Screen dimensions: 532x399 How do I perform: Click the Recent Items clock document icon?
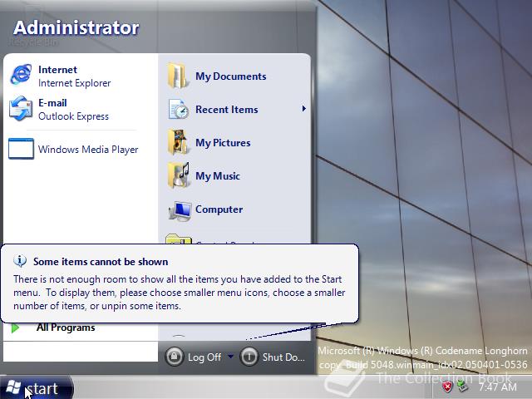click(x=179, y=109)
